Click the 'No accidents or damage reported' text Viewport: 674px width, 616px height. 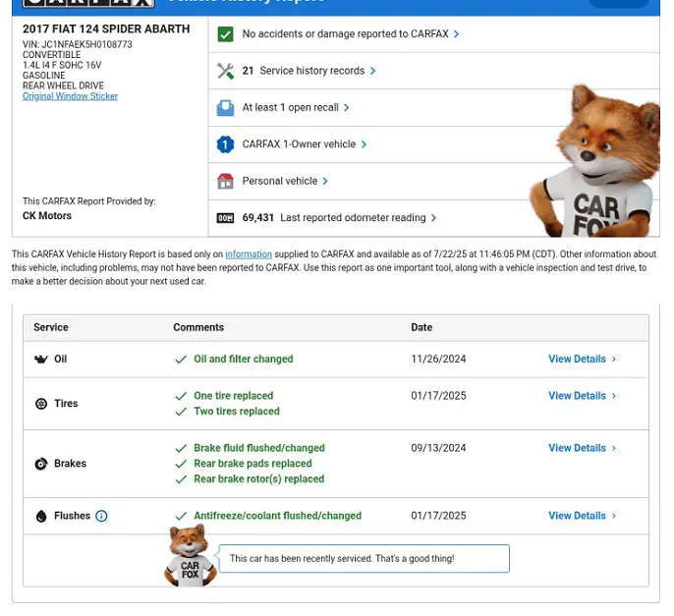pos(345,34)
